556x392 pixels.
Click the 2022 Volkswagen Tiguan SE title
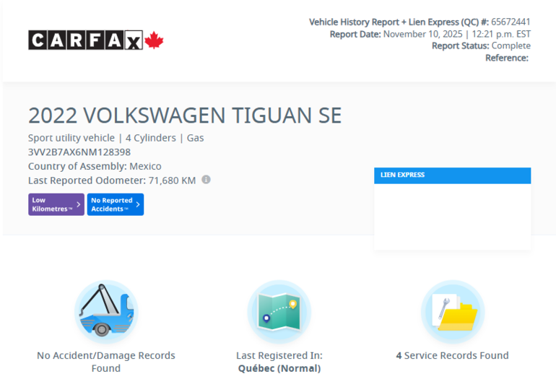coord(185,116)
